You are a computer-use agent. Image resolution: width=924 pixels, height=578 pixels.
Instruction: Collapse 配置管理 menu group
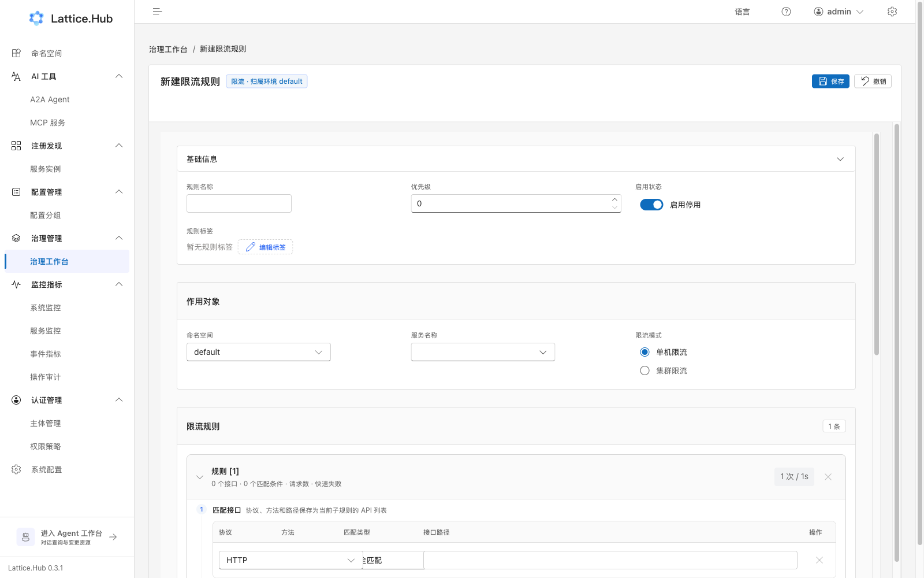point(119,192)
